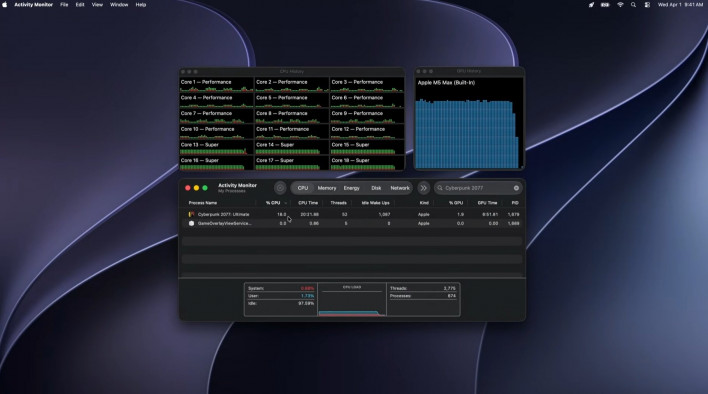Click the User percentage in the footer

tap(307, 296)
